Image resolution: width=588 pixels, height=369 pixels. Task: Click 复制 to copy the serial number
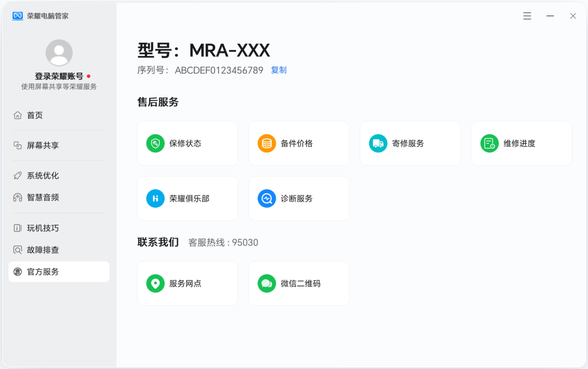click(279, 70)
